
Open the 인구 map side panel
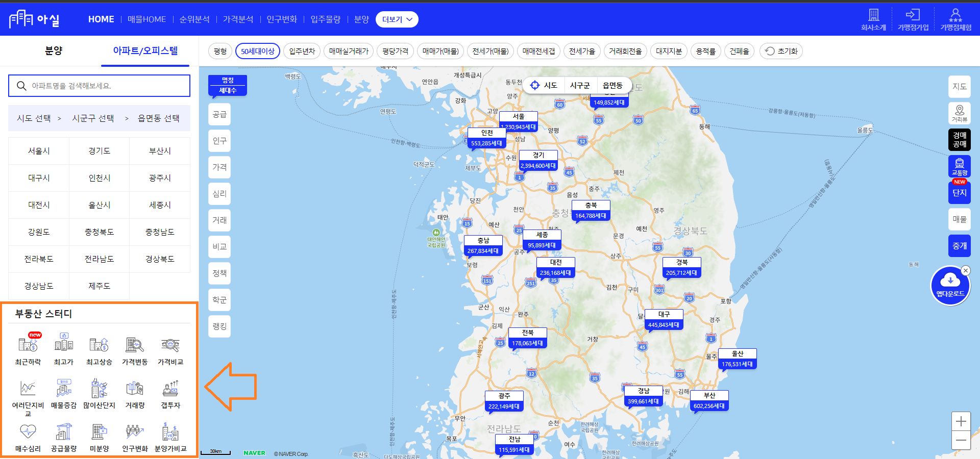tap(219, 141)
